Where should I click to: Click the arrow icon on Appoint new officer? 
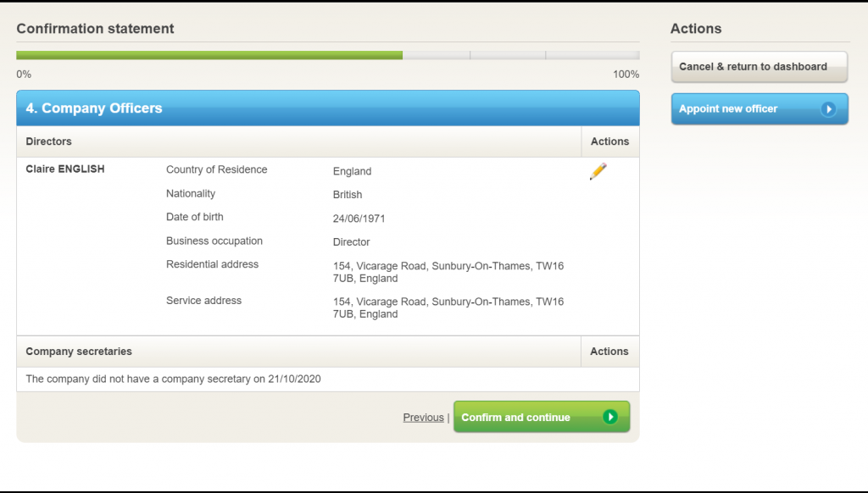pos(828,108)
